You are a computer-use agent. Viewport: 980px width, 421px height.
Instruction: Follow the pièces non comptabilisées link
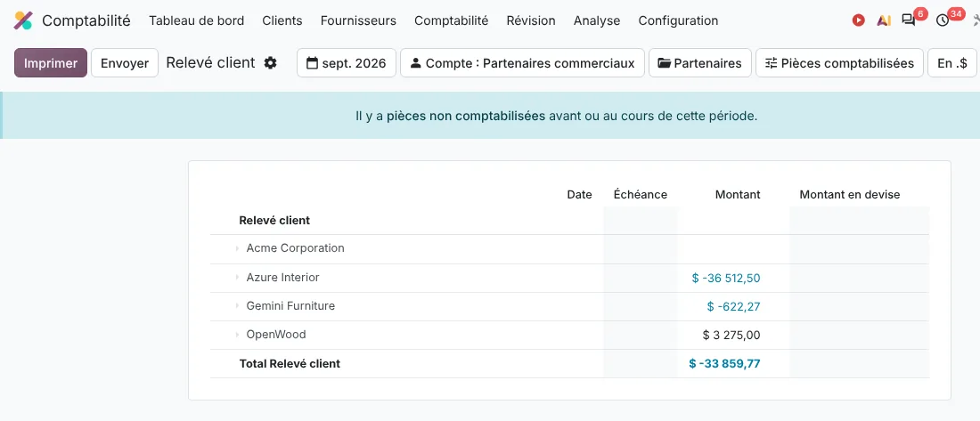[466, 117]
